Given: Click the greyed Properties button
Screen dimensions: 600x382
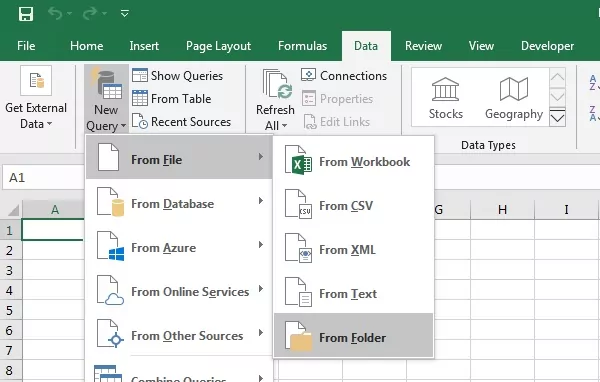Looking at the screenshot, I should click(337, 99).
